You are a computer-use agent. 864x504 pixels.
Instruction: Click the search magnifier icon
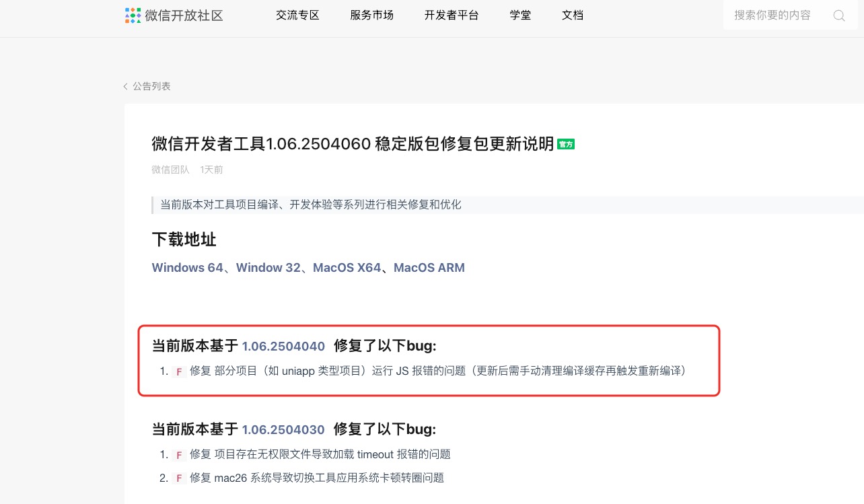(839, 15)
